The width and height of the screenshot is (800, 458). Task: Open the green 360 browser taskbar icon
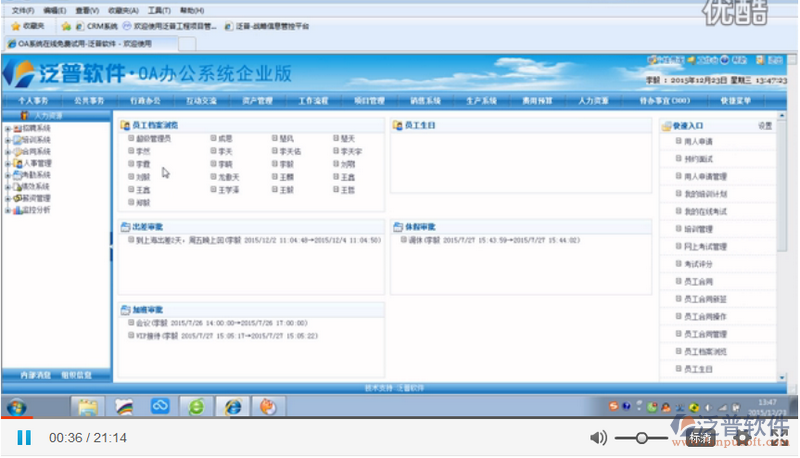[197, 407]
